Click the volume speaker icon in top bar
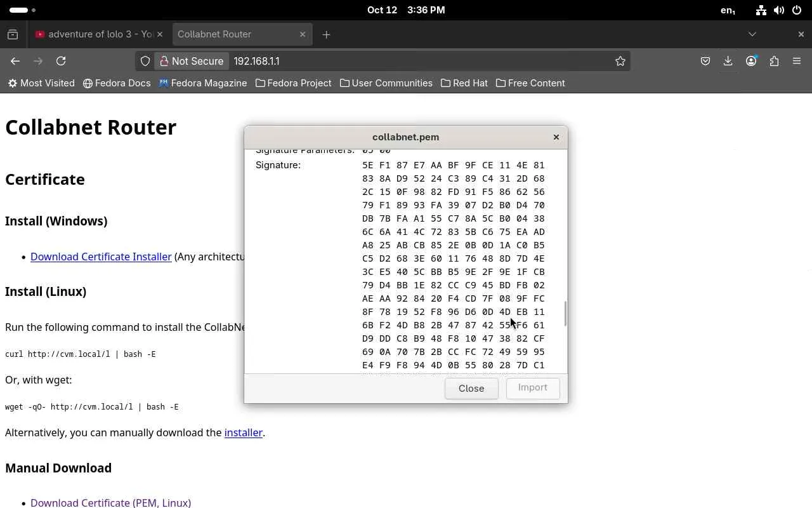 pos(779,10)
